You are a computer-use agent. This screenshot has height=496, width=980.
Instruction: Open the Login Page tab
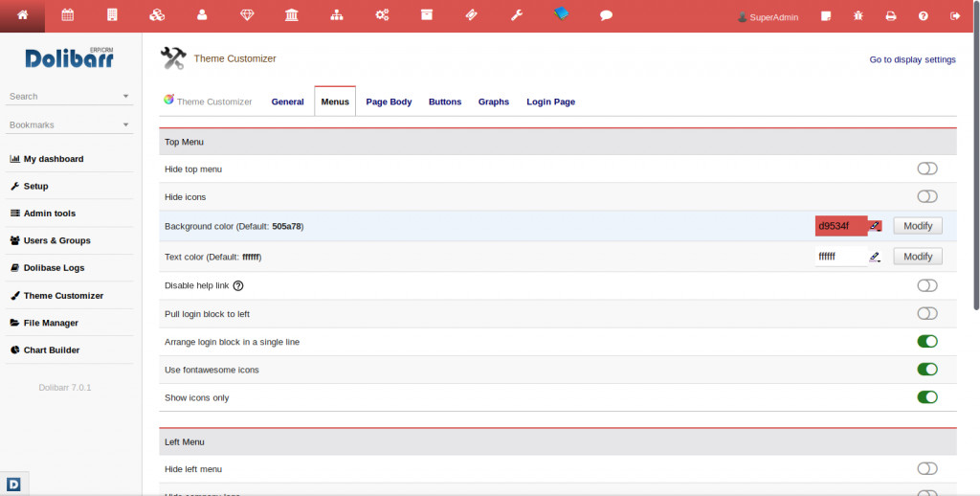(x=550, y=101)
